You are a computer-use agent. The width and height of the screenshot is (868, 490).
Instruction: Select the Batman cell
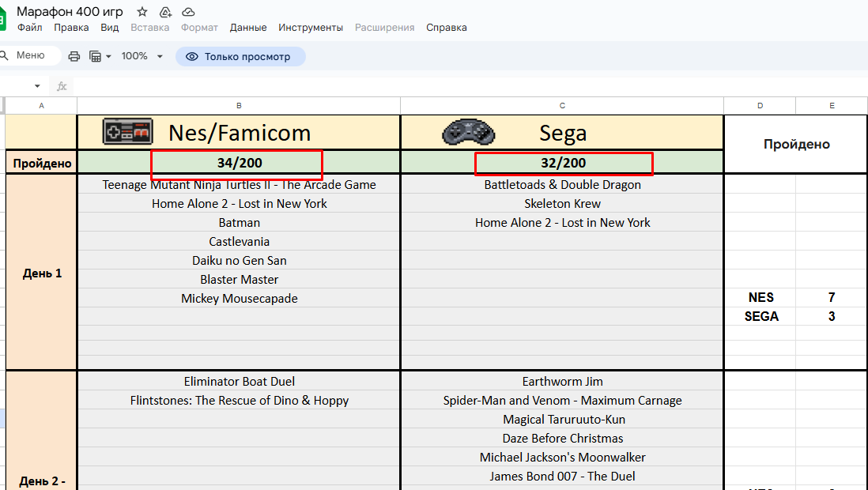239,223
